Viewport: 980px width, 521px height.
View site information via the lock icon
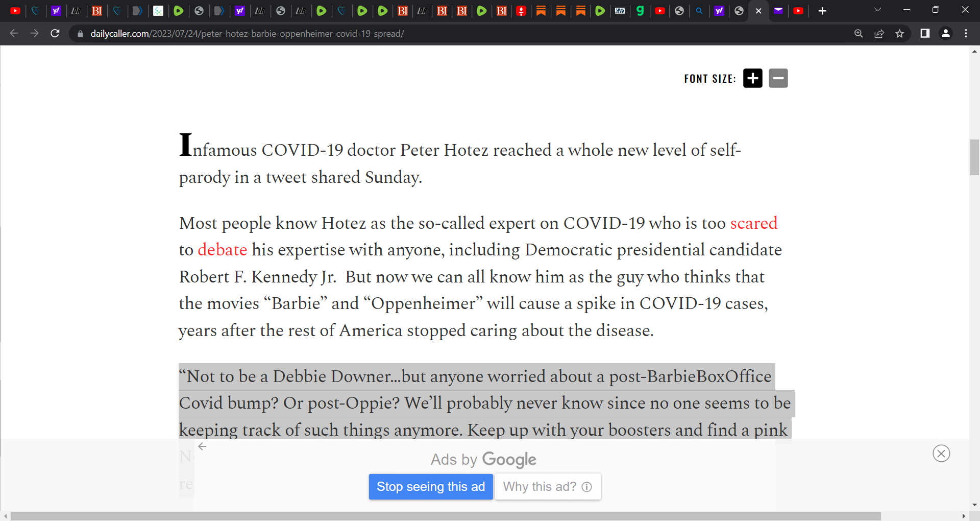80,34
